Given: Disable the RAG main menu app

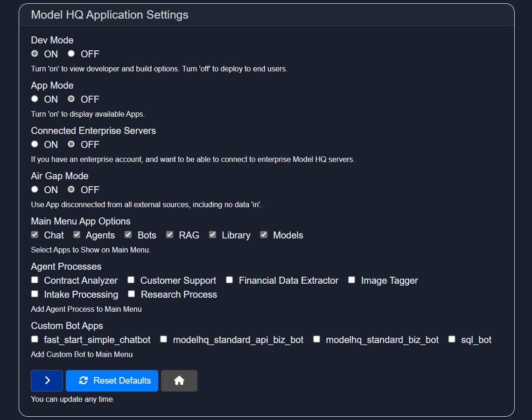Looking at the screenshot, I should (170, 235).
